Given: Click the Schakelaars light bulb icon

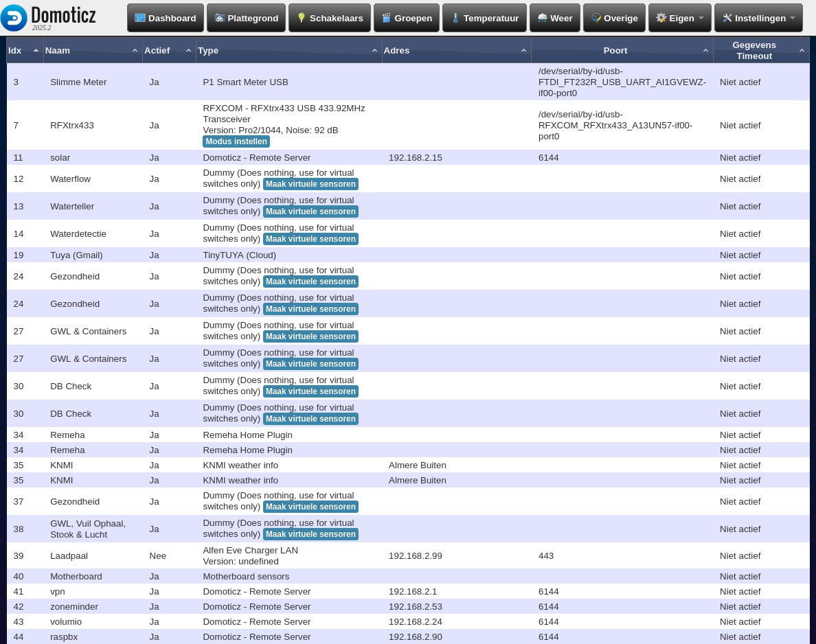Looking at the screenshot, I should coord(301,18).
